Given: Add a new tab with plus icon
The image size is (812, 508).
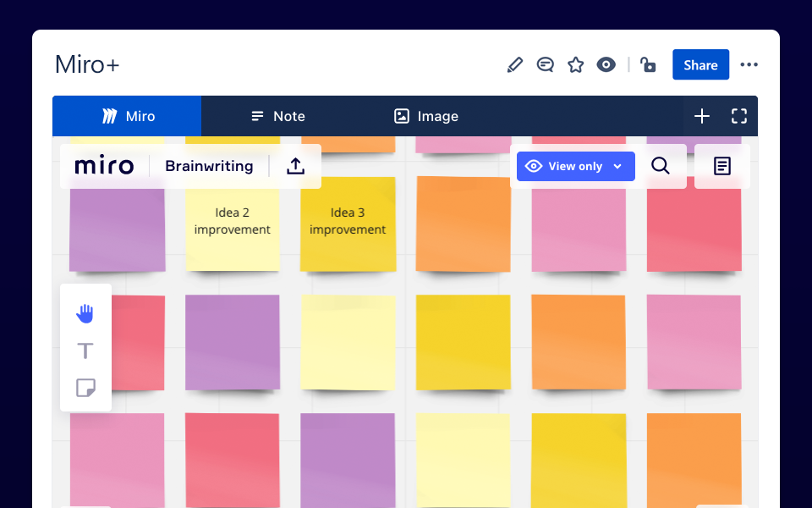Looking at the screenshot, I should tap(702, 116).
